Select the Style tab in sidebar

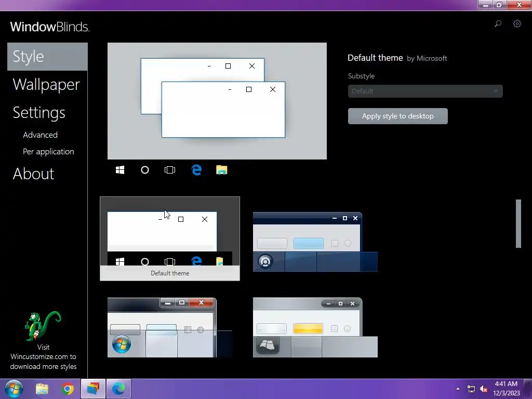(x=47, y=57)
